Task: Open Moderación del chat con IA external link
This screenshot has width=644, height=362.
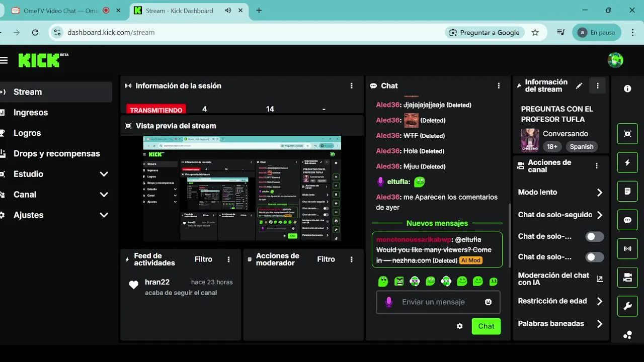Action: point(599,279)
